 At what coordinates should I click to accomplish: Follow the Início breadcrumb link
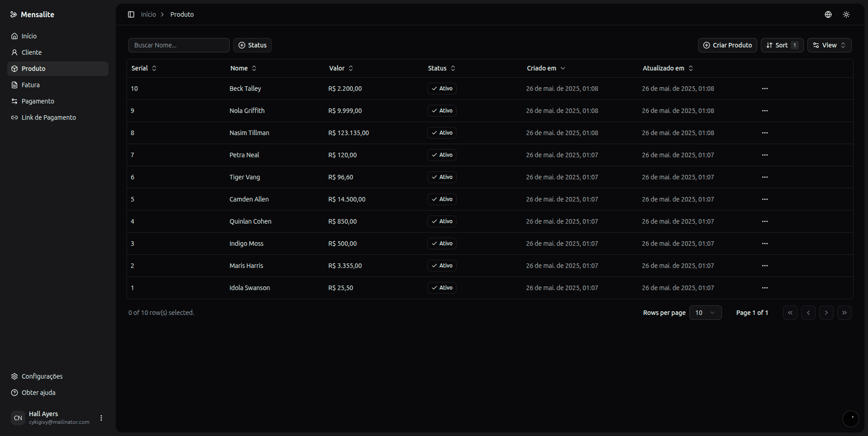[x=148, y=14]
